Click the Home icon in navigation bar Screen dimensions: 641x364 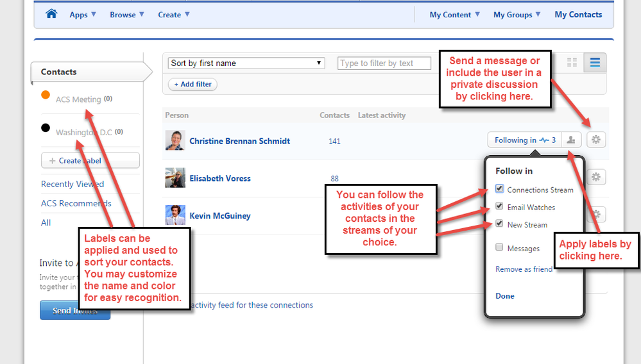click(x=51, y=14)
